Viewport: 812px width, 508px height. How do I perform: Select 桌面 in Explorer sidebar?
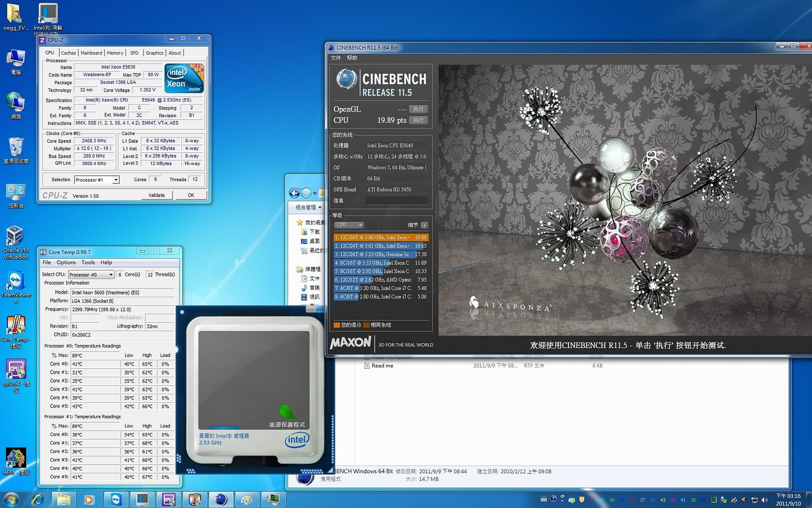(311, 241)
